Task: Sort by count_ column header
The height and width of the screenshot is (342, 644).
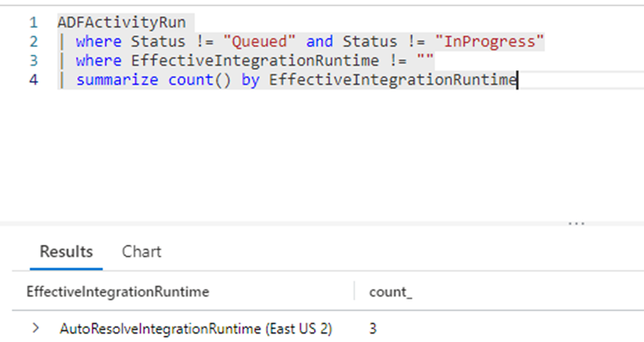Action: point(390,292)
